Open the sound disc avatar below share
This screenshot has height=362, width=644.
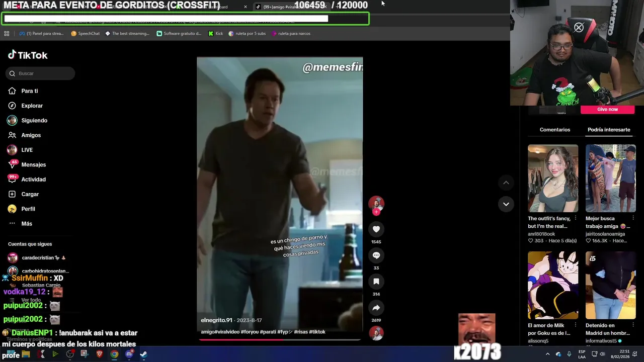[x=376, y=333]
